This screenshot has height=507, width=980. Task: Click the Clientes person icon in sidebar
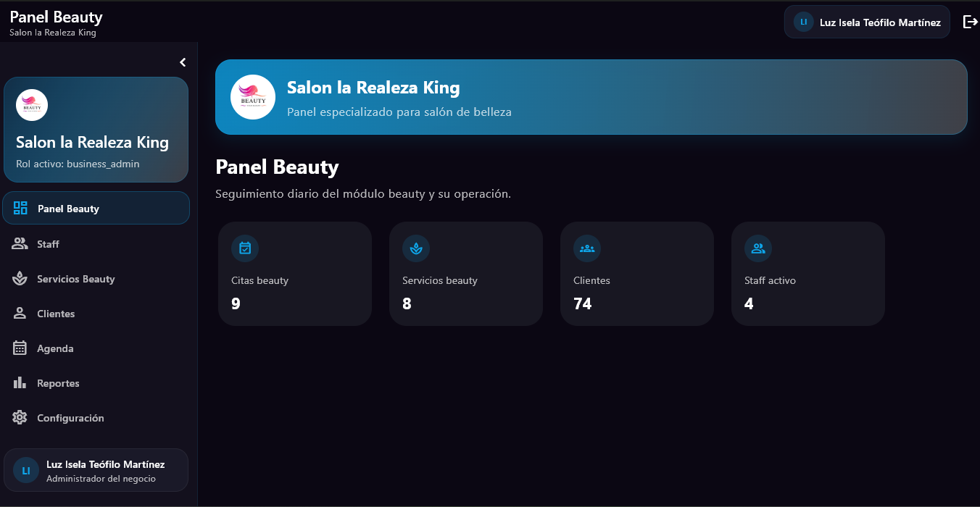(x=20, y=314)
